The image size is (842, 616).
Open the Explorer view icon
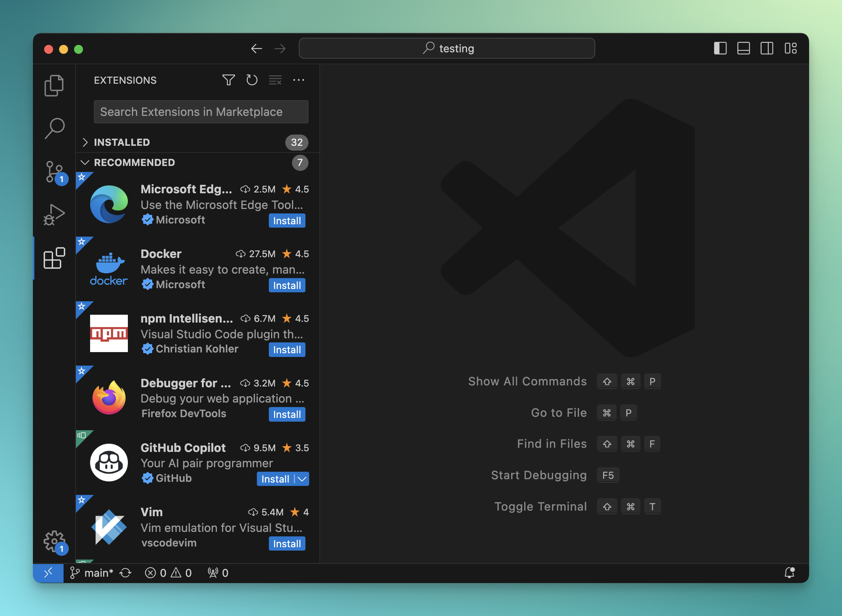54,86
